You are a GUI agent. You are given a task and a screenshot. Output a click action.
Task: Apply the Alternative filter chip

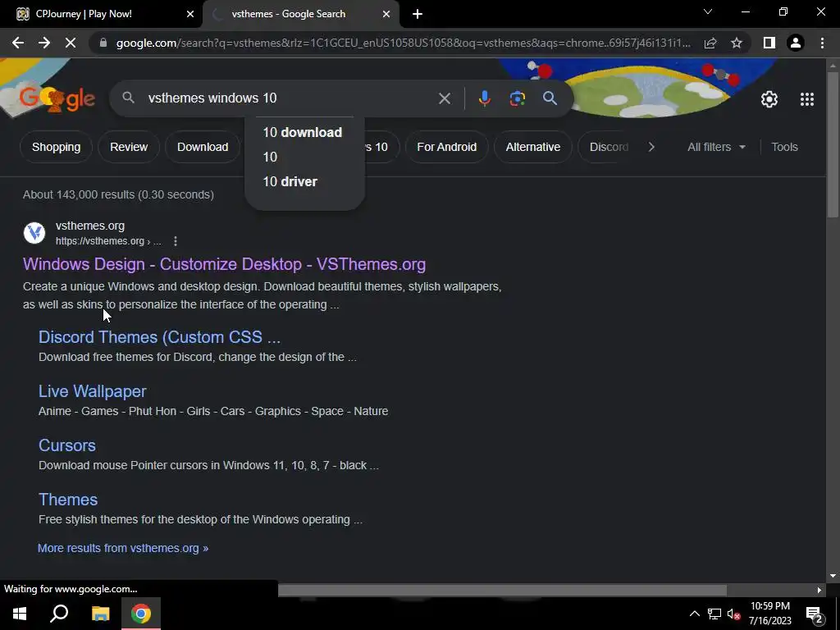pos(533,147)
